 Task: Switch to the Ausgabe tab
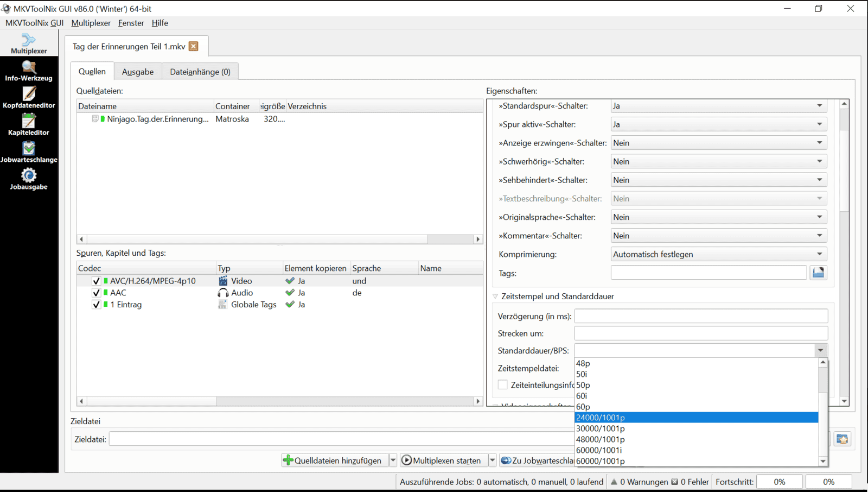pos(138,72)
